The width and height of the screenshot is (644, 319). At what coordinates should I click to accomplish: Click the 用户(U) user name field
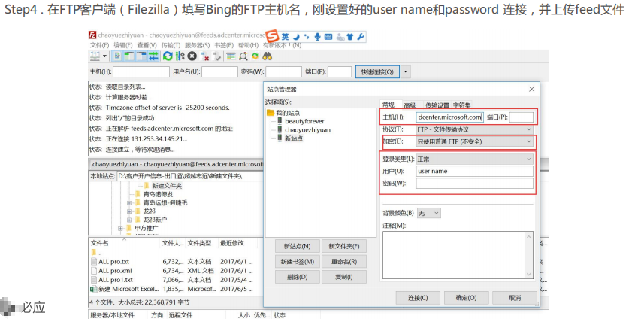point(474,171)
